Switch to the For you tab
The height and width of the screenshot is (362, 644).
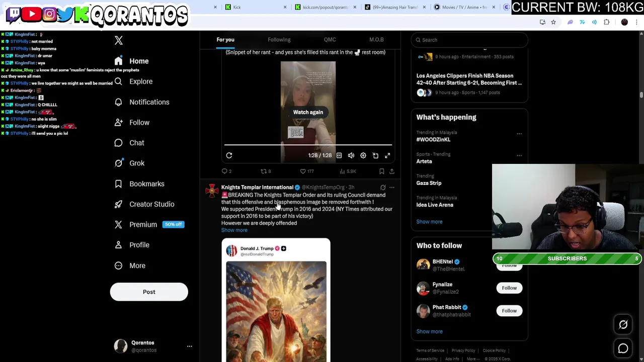point(225,40)
